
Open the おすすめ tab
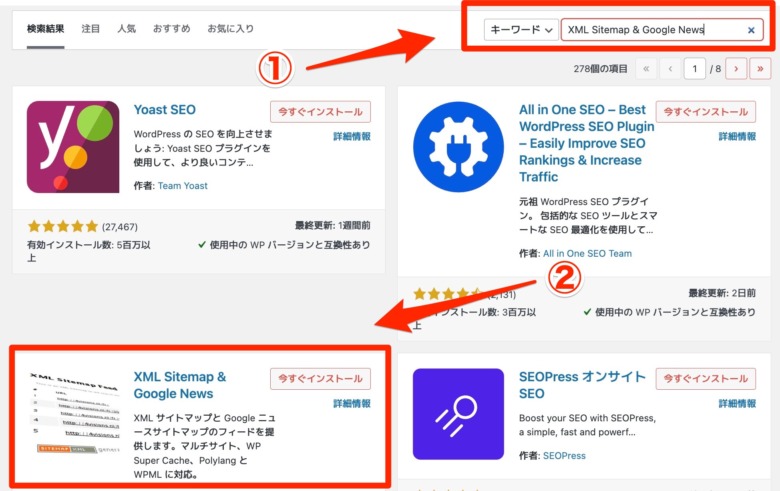[x=171, y=29]
